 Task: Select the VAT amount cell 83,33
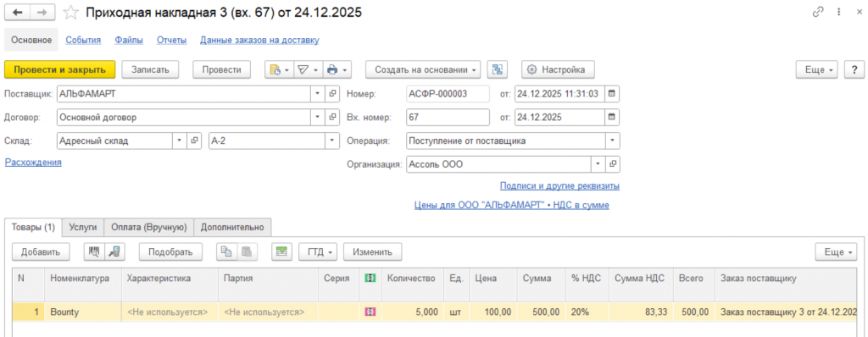pyautogui.click(x=641, y=312)
